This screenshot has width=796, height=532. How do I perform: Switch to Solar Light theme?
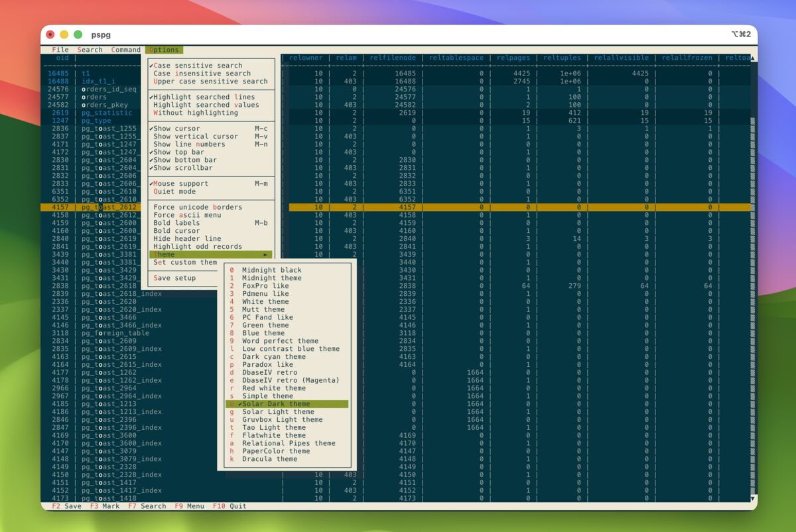tap(287, 412)
